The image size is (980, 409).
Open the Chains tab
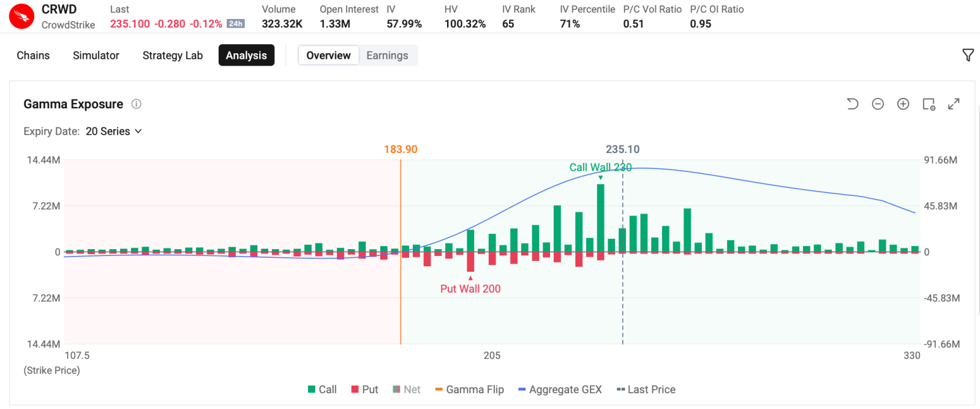[x=33, y=55]
